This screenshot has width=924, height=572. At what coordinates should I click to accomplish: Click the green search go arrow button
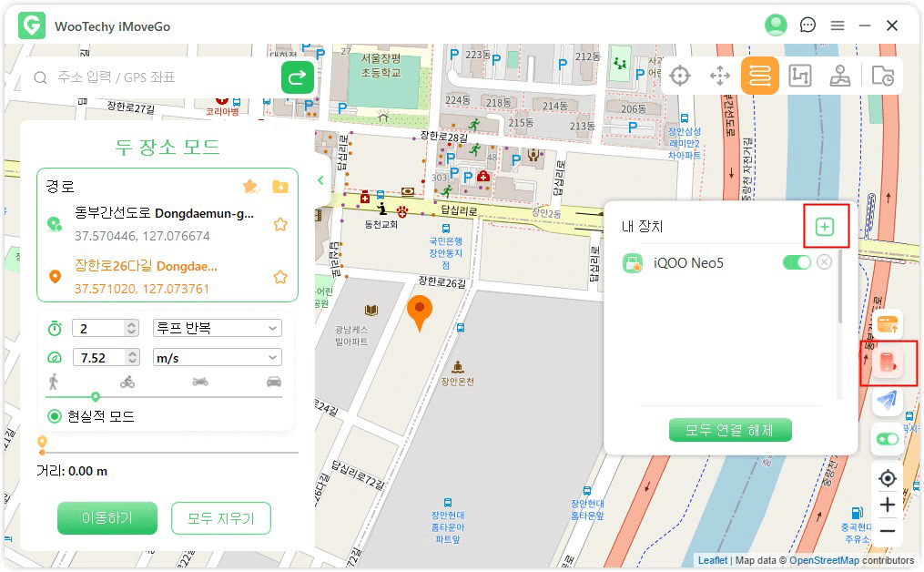coord(297,77)
